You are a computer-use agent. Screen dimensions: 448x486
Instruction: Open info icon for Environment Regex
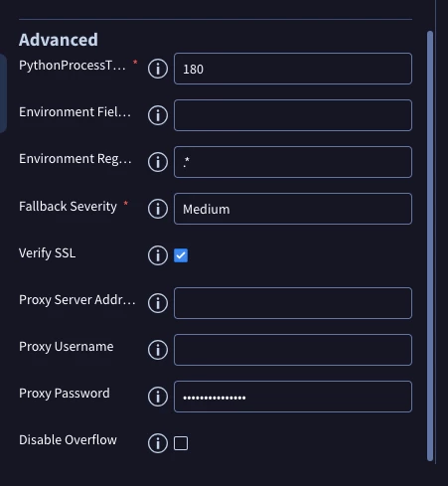(x=158, y=162)
